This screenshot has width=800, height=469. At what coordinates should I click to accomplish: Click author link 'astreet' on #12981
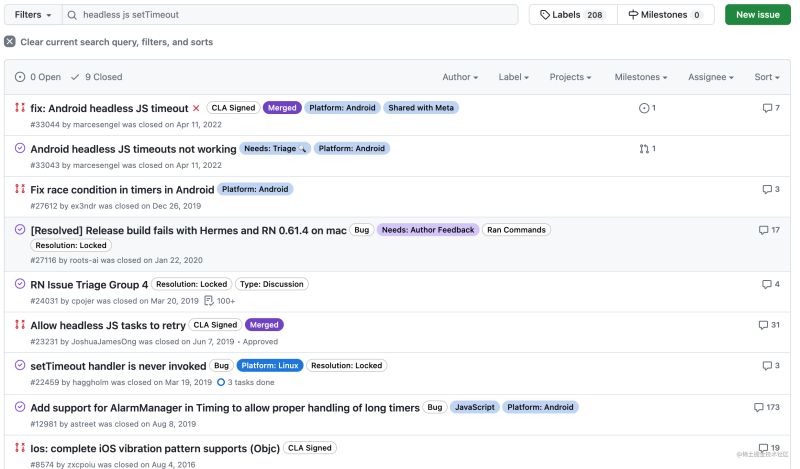point(83,424)
